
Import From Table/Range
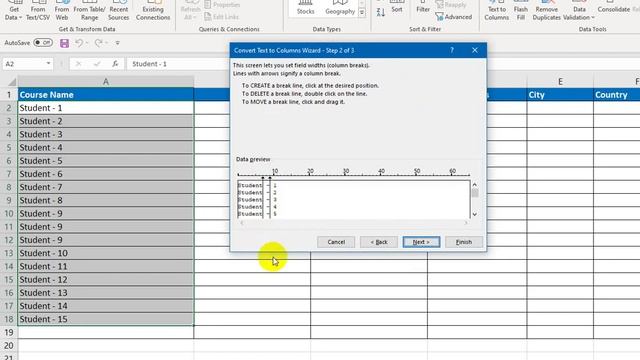pyautogui.click(x=89, y=10)
